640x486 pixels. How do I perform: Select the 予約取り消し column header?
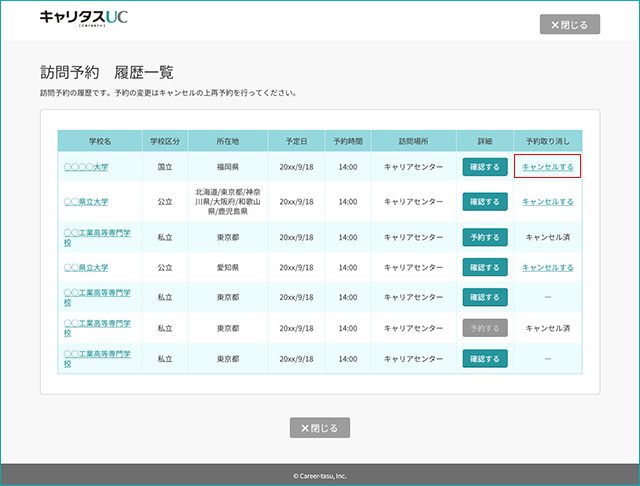[x=548, y=141]
